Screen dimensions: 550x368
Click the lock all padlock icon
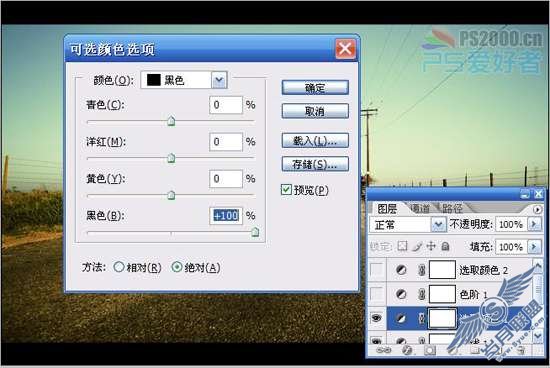click(445, 246)
